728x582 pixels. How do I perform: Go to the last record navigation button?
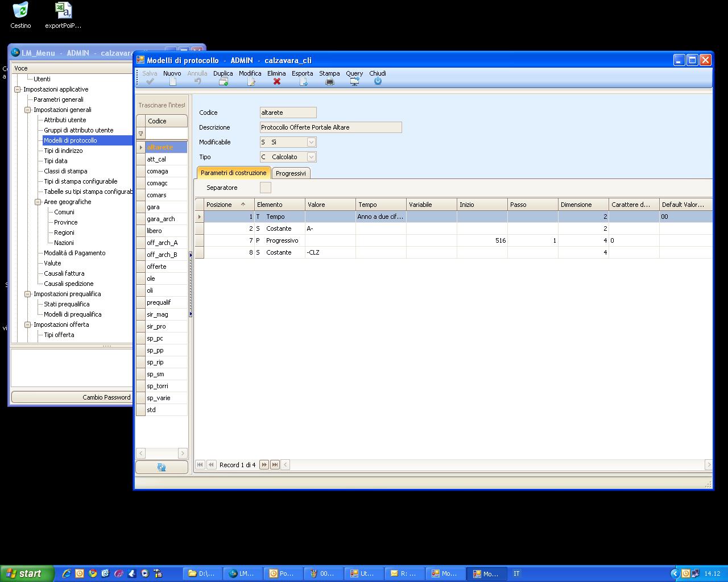[275, 465]
